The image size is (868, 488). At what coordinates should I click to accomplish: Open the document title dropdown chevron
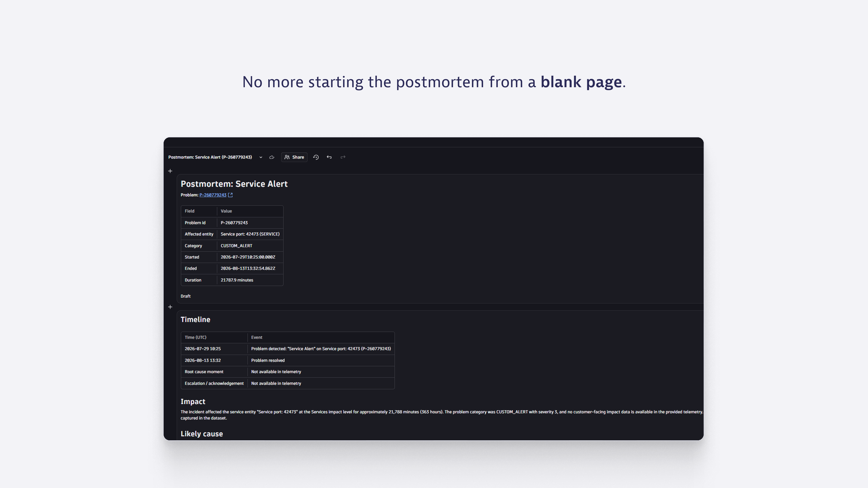pos(260,157)
